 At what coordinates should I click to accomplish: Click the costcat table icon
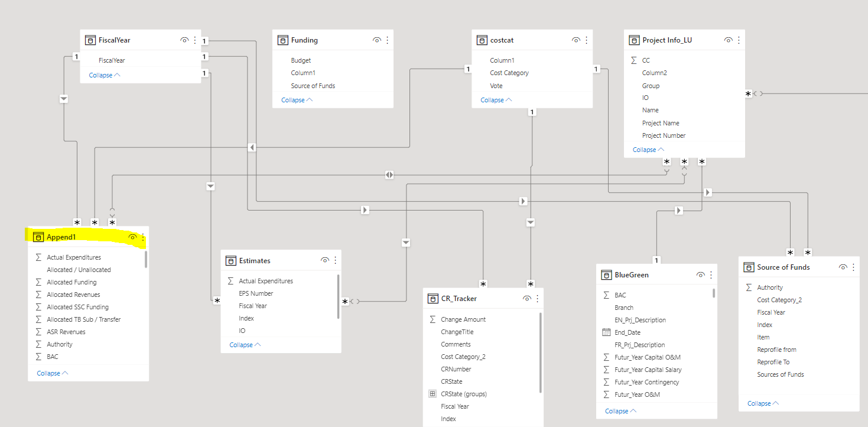pos(482,40)
